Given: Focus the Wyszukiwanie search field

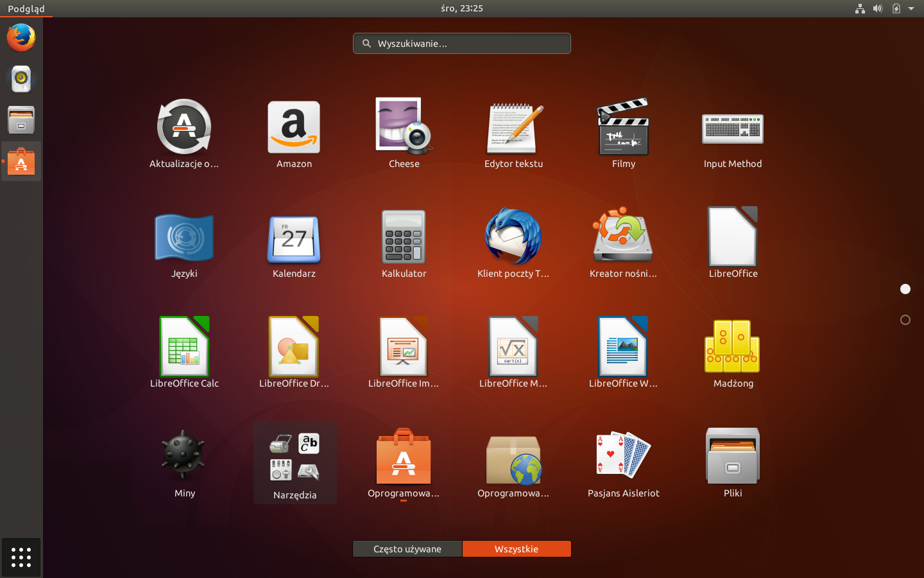Looking at the screenshot, I should (462, 44).
